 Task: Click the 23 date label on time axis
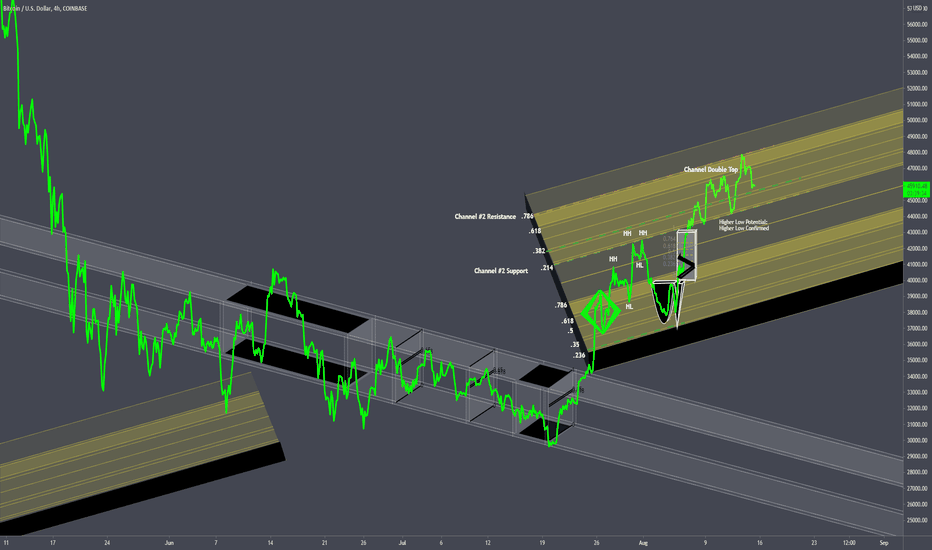tap(814, 543)
